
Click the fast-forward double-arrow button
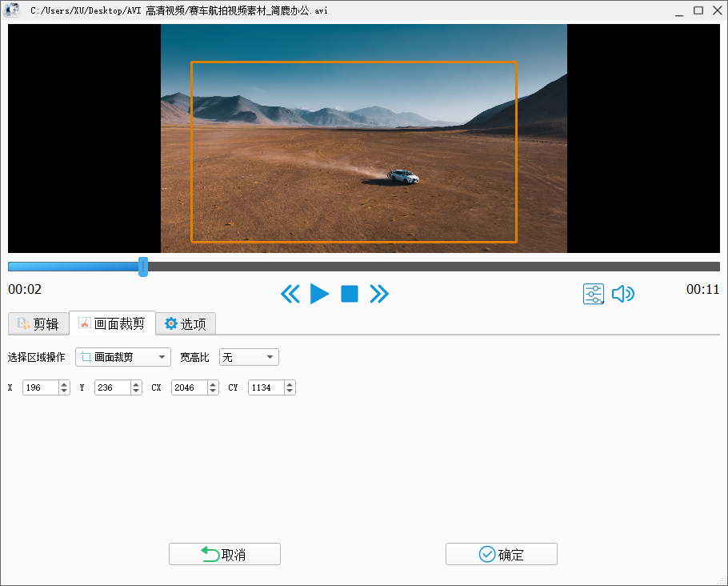pos(379,294)
